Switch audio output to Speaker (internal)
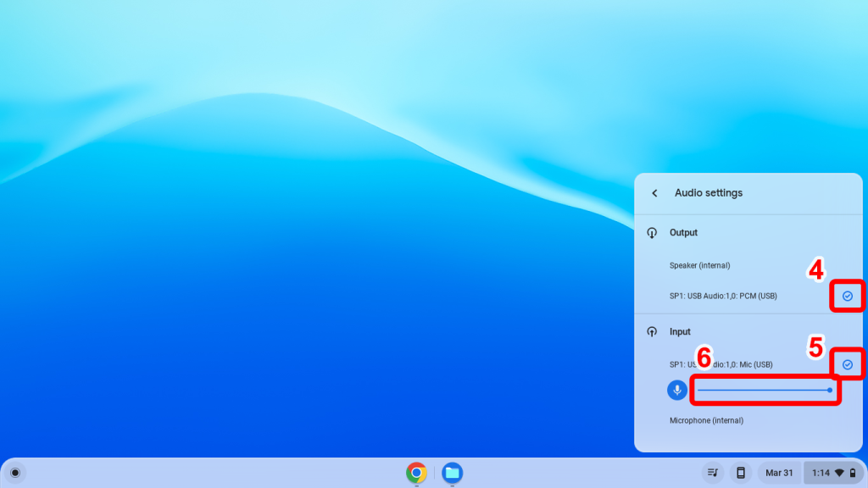 tap(700, 265)
